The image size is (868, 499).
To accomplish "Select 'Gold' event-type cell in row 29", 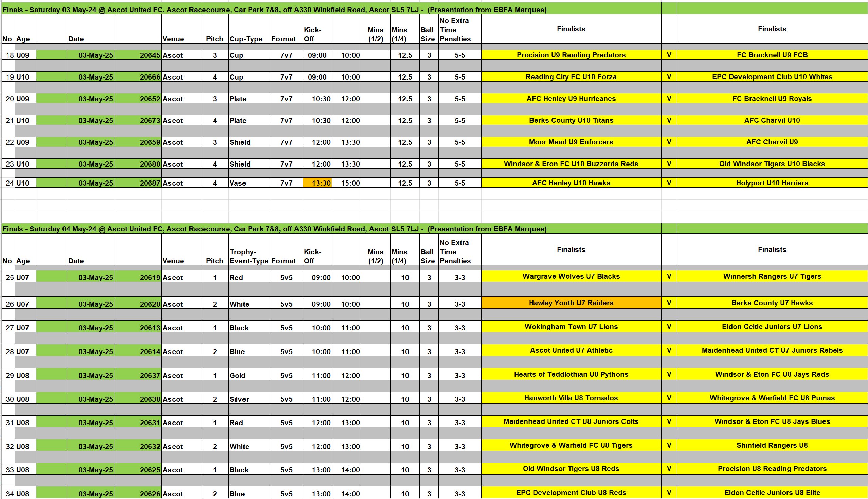I will coord(249,375).
